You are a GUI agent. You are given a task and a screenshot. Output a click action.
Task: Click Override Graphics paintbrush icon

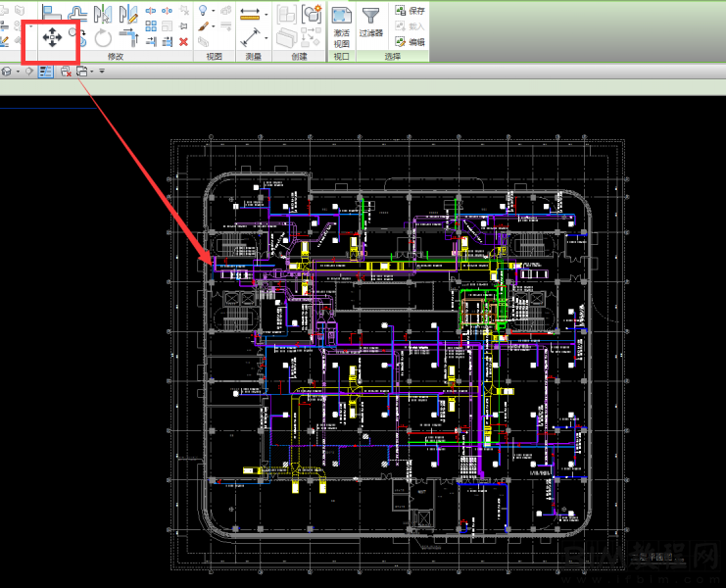203,26
